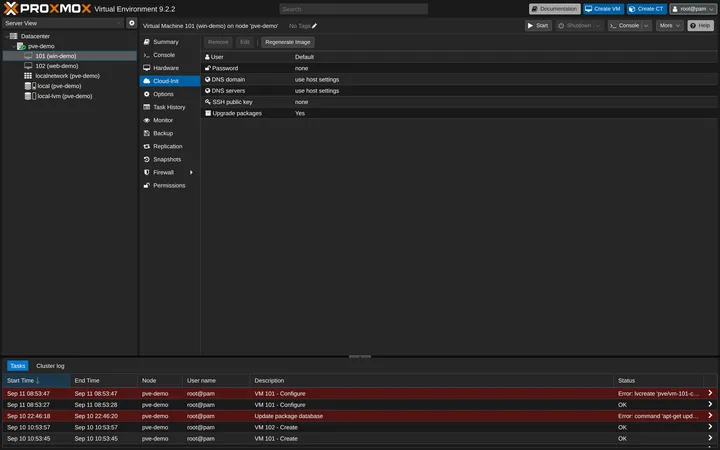The image size is (720, 450).
Task: Click the Start VM button
Action: point(538,26)
